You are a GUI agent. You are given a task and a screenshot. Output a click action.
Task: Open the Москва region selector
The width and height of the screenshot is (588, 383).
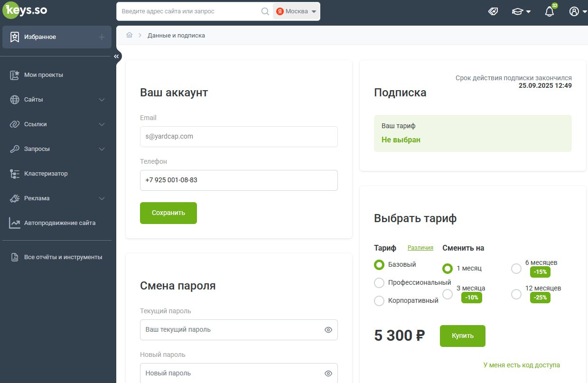pyautogui.click(x=295, y=10)
